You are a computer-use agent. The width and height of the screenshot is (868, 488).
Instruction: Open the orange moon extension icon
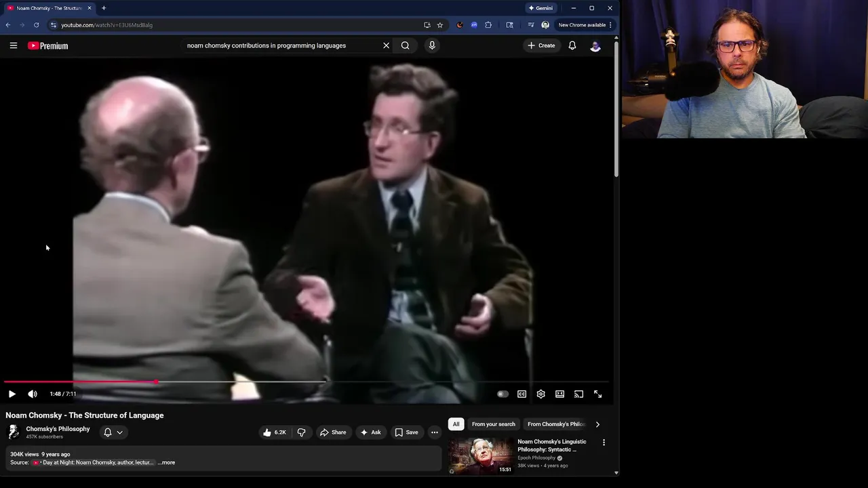460,25
